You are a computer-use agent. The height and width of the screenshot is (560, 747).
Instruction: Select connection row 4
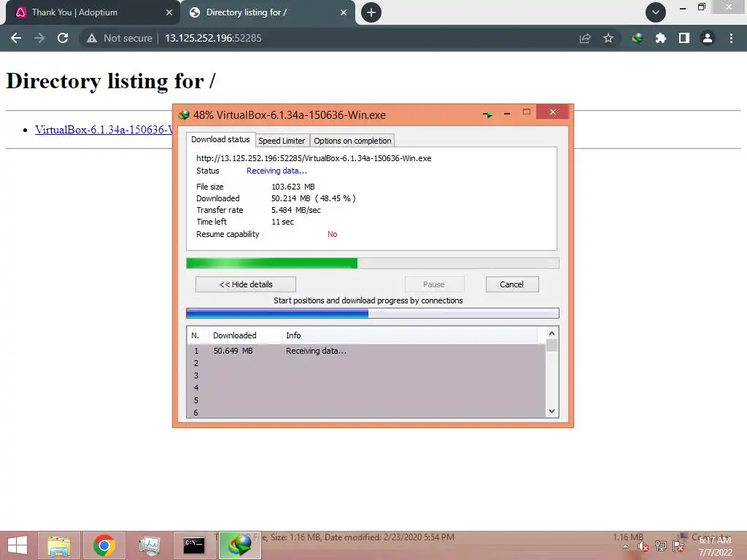366,388
